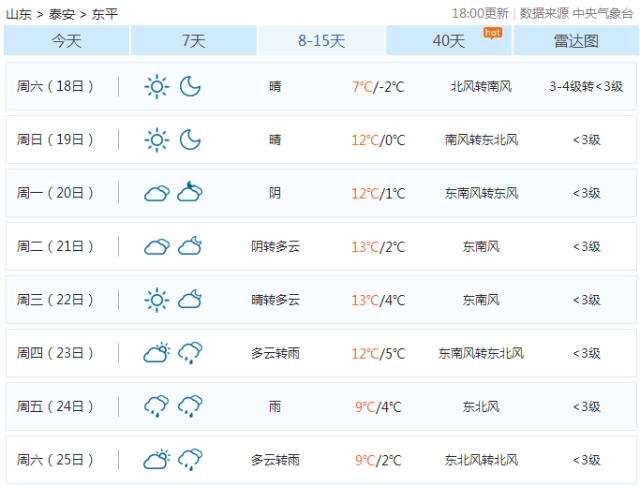Click the 3-4级转<3级 wind level
Viewport: 640px width, 486px height.
pyautogui.click(x=586, y=87)
